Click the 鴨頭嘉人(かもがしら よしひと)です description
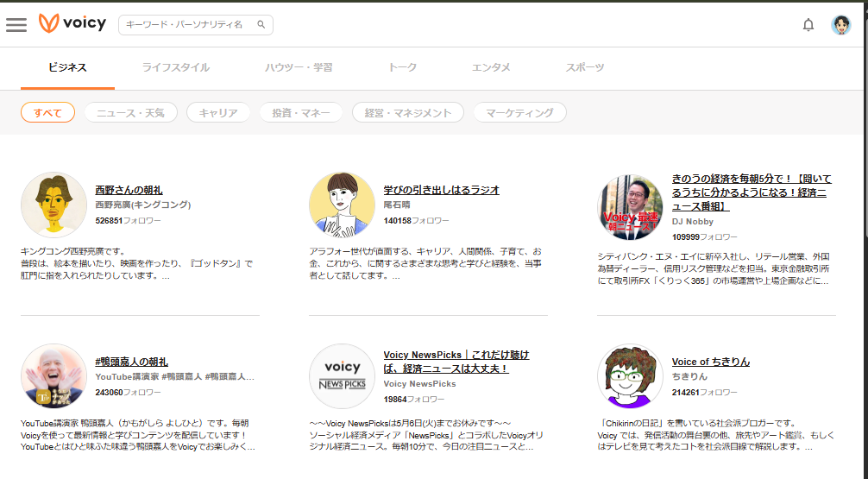 (138, 435)
